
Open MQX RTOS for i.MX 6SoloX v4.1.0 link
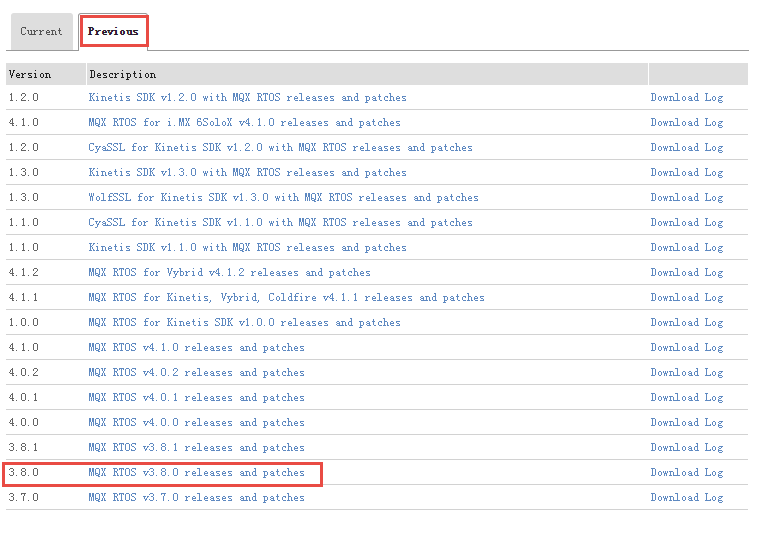(244, 123)
